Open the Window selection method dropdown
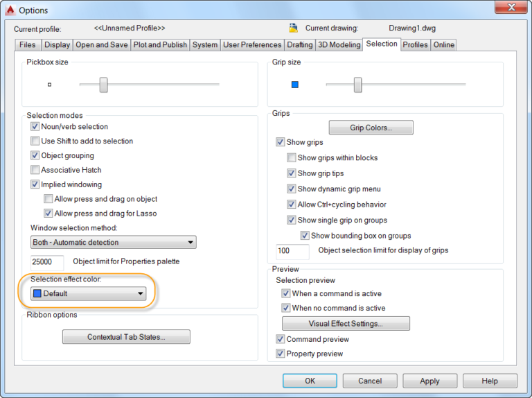532x398 pixels. pyautogui.click(x=114, y=243)
